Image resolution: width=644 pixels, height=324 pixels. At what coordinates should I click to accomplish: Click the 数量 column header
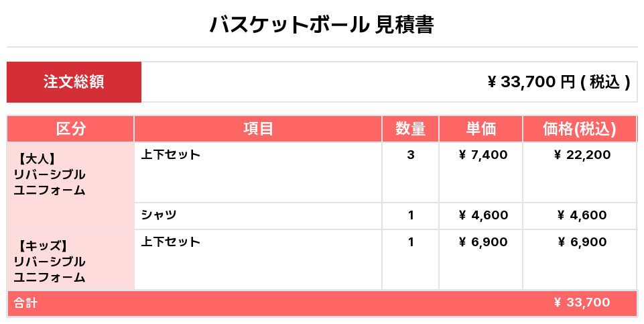coord(410,129)
